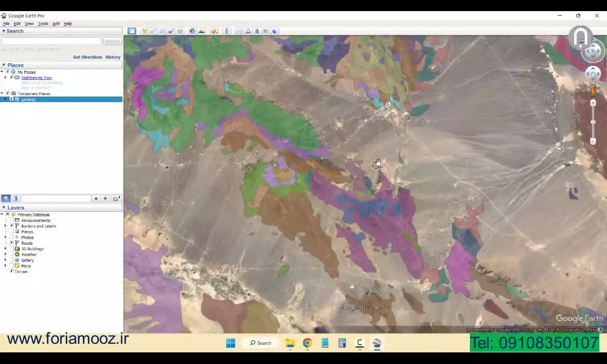Open Chrome from the taskbar

[307, 343]
